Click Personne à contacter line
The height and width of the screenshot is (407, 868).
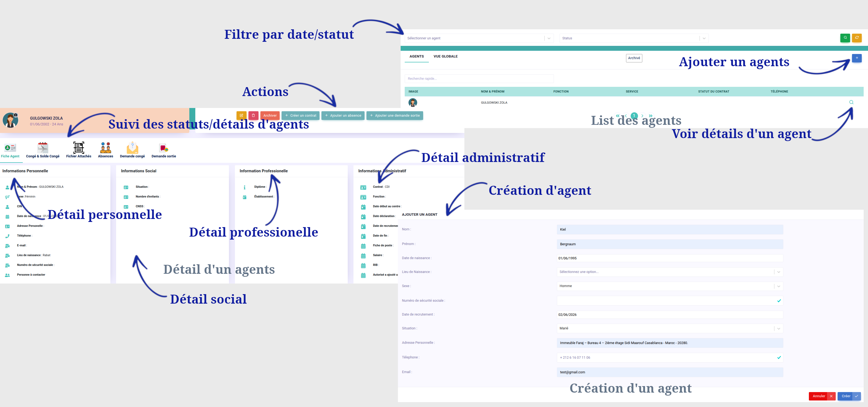pyautogui.click(x=31, y=275)
